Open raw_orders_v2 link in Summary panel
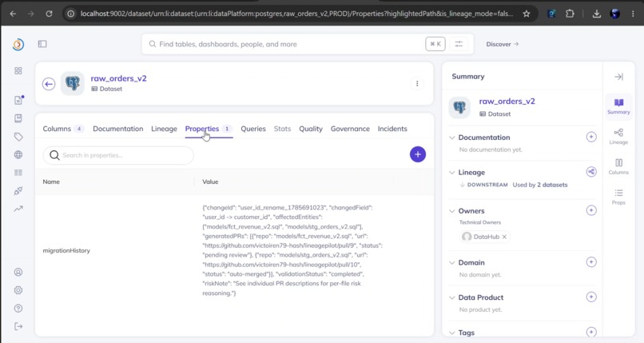Screen dimensions: 644x343 click(x=507, y=101)
